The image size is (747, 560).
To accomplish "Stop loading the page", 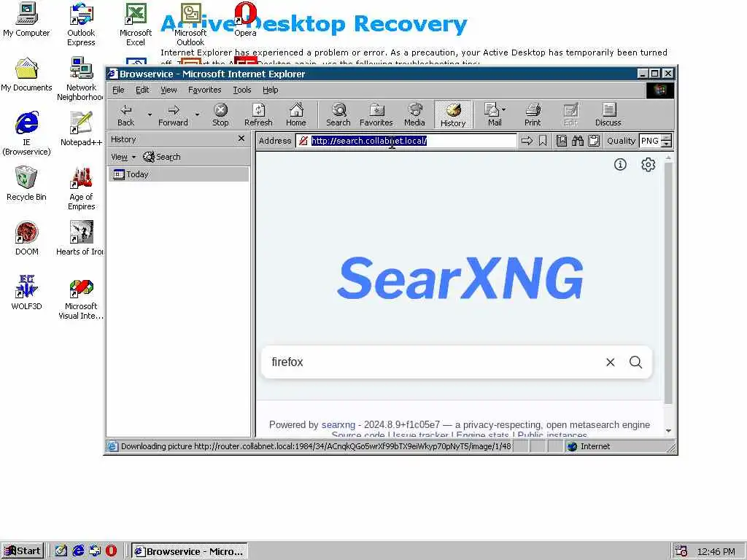I will (220, 115).
